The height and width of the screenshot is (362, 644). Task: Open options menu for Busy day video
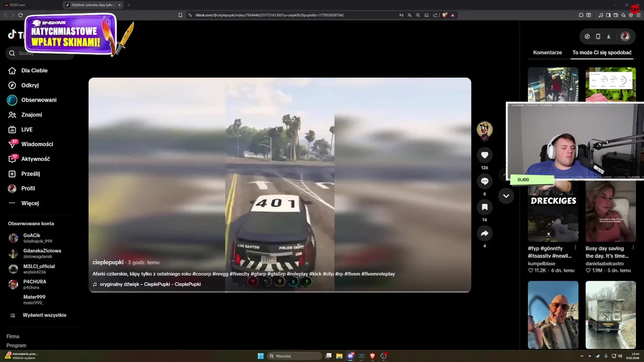pyautogui.click(x=633, y=248)
